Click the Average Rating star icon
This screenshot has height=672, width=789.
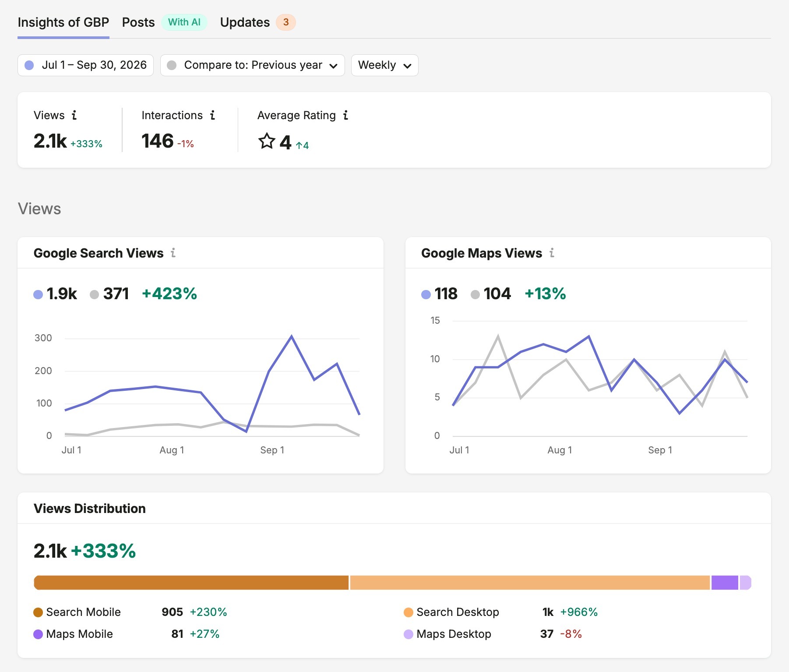pos(267,141)
